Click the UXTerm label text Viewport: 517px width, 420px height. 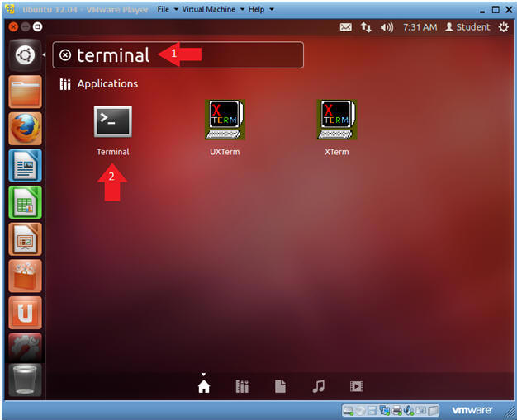pyautogui.click(x=225, y=152)
